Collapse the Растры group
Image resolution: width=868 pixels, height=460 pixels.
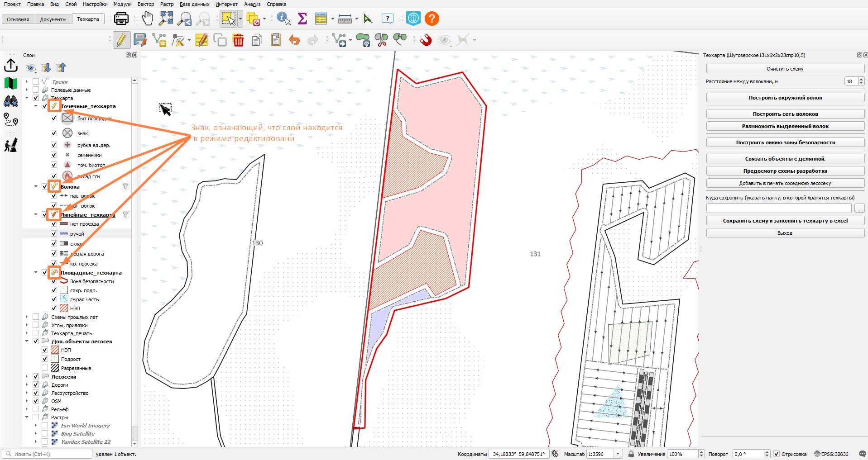[x=27, y=417]
